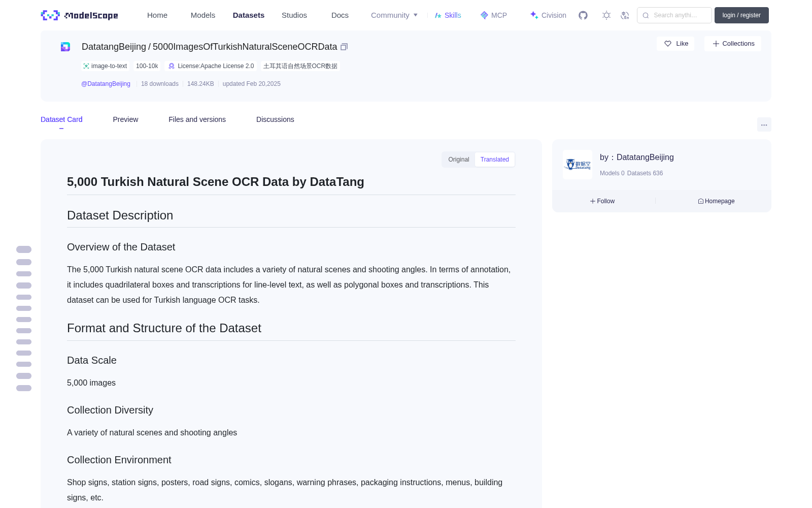The width and height of the screenshot is (812, 508).
Task: Show the Translated version
Action: [495, 160]
